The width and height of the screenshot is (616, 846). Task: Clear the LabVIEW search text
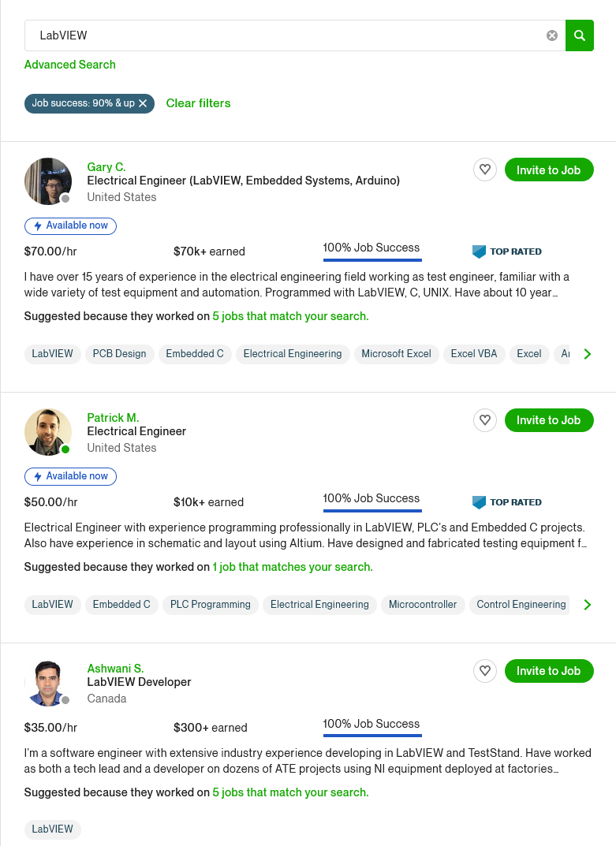552,35
